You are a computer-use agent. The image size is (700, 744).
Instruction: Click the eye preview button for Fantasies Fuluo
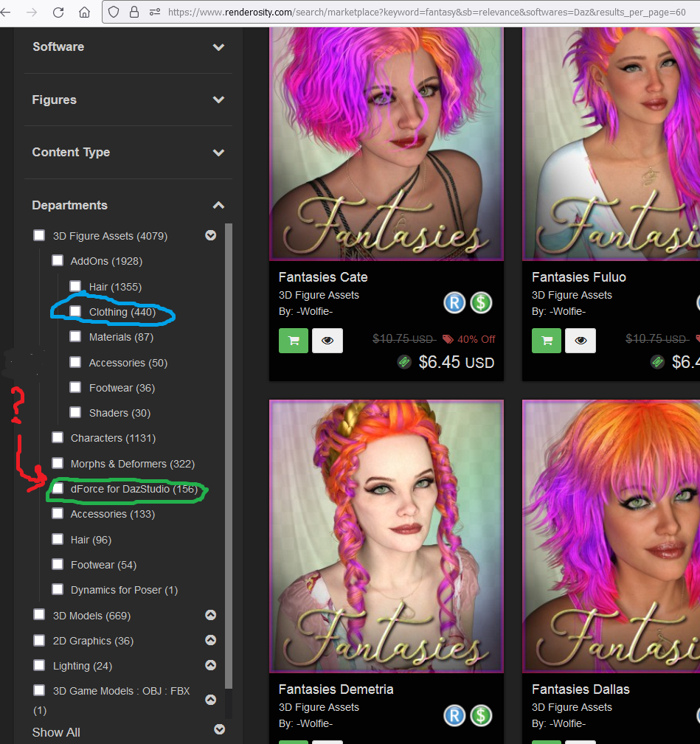[x=581, y=341]
